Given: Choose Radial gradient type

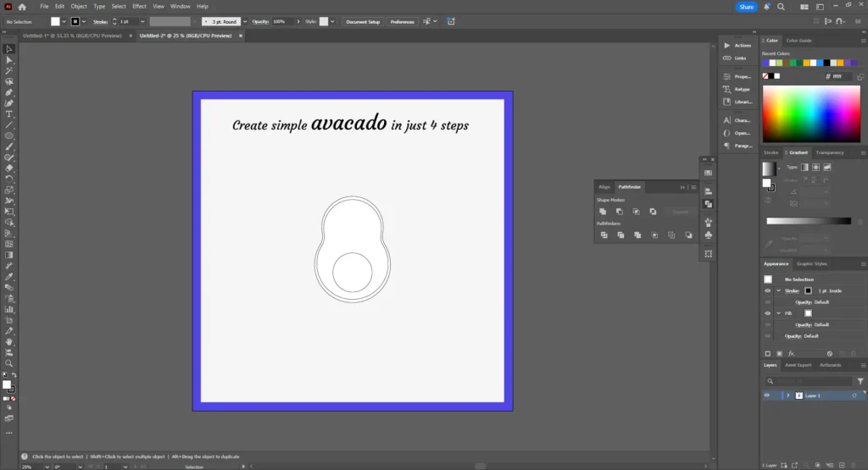Looking at the screenshot, I should tap(816, 167).
